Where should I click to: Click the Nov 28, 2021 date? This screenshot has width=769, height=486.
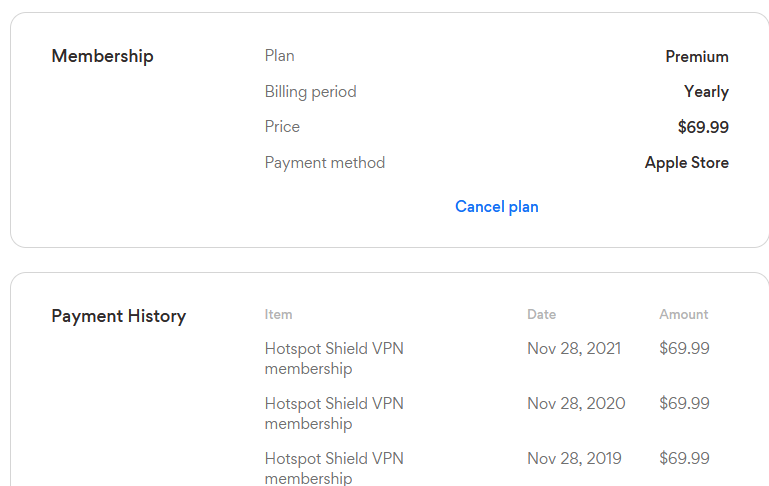click(574, 349)
